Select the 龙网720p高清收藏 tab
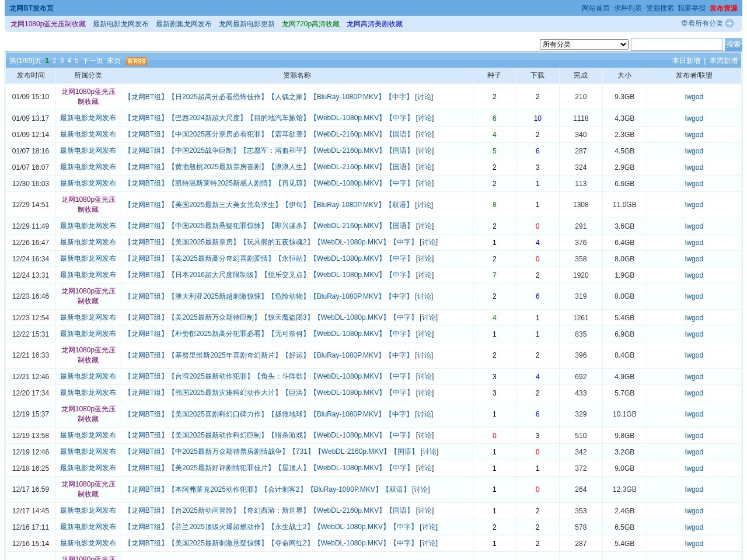 pyautogui.click(x=310, y=24)
